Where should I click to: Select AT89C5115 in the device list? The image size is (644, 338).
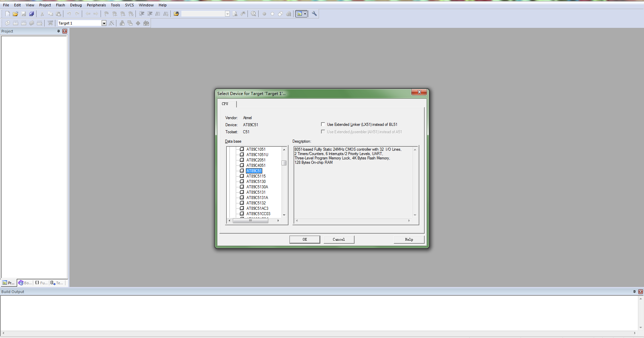point(256,176)
